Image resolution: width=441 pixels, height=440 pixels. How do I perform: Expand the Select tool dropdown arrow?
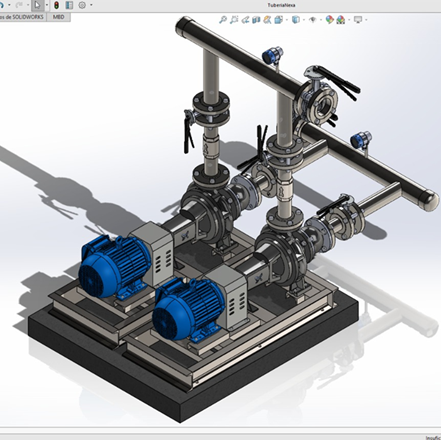coord(47,5)
